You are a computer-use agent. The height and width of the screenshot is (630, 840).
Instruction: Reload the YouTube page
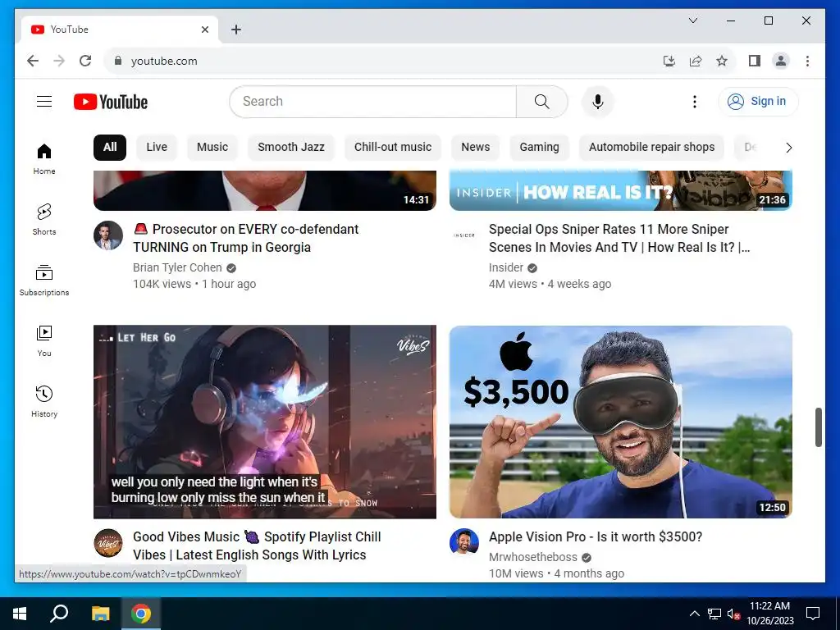pyautogui.click(x=85, y=61)
